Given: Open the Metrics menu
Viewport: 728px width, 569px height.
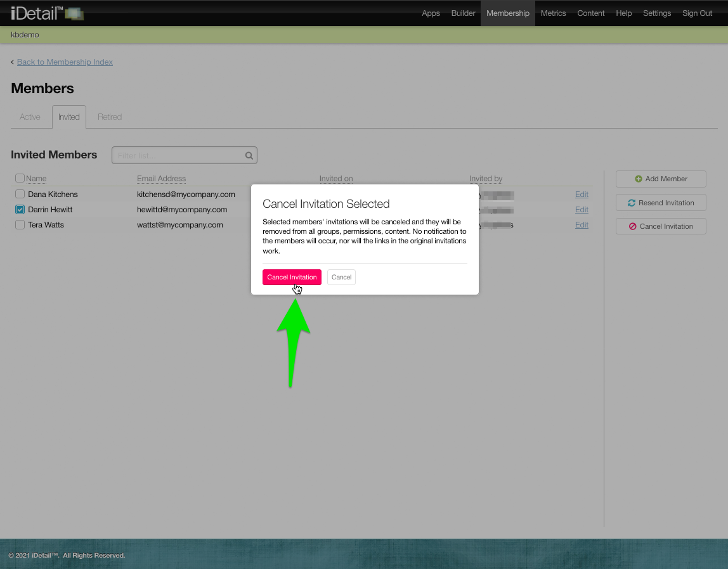Looking at the screenshot, I should (x=553, y=13).
